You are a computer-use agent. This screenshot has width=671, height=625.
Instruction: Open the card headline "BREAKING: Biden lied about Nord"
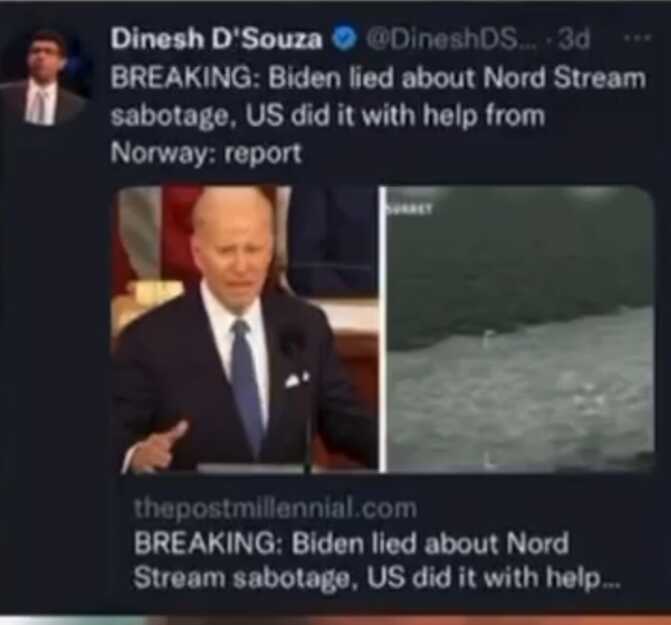point(351,542)
